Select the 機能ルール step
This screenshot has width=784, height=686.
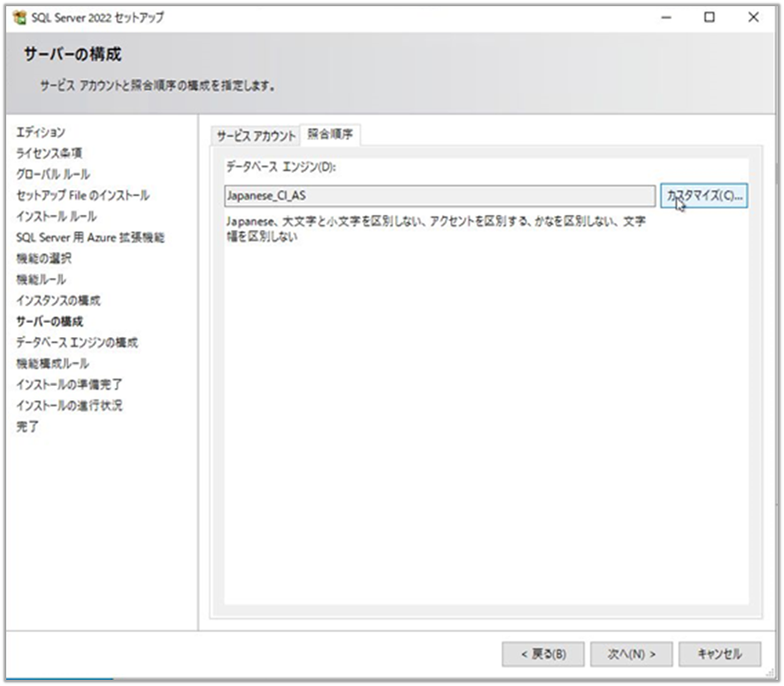click(41, 279)
